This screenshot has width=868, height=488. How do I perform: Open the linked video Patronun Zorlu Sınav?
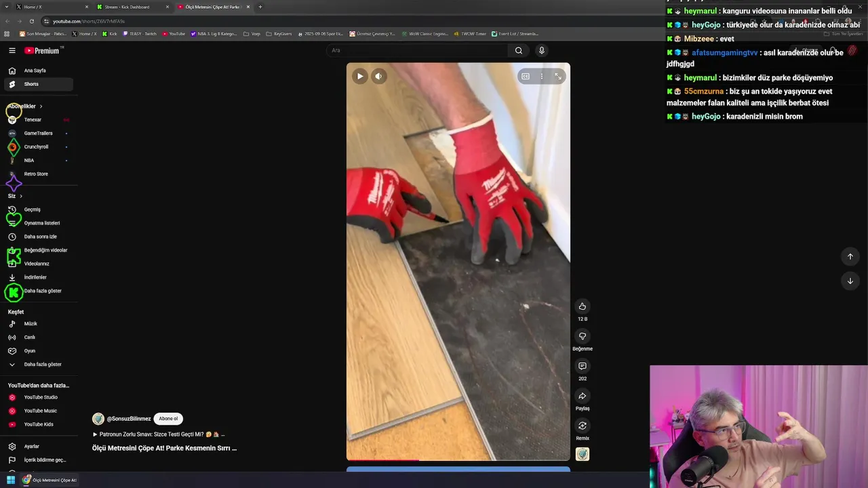[x=159, y=434]
